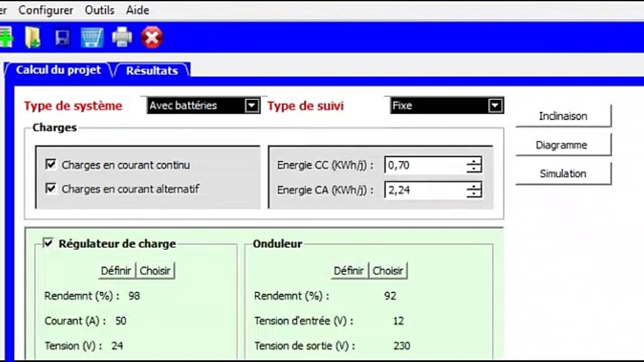Open the Configurer menu
The height and width of the screenshot is (362, 644).
click(46, 10)
